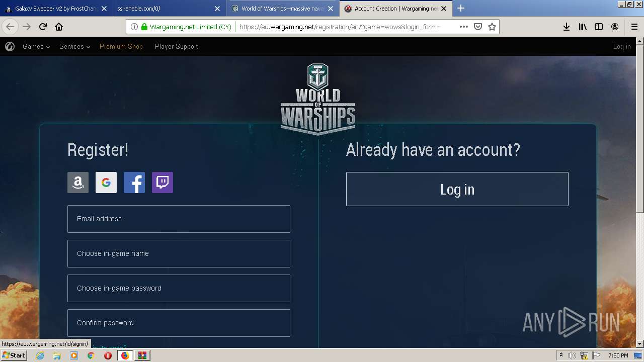Click the taskbar clock showing 7:50 PM
Screen dimensions: 644x362
click(x=618, y=355)
